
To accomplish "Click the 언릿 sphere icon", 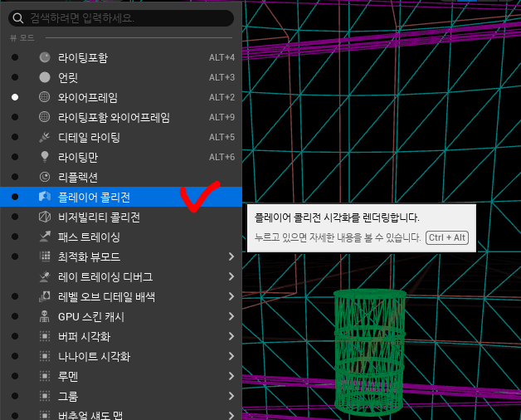I will (x=45, y=77).
